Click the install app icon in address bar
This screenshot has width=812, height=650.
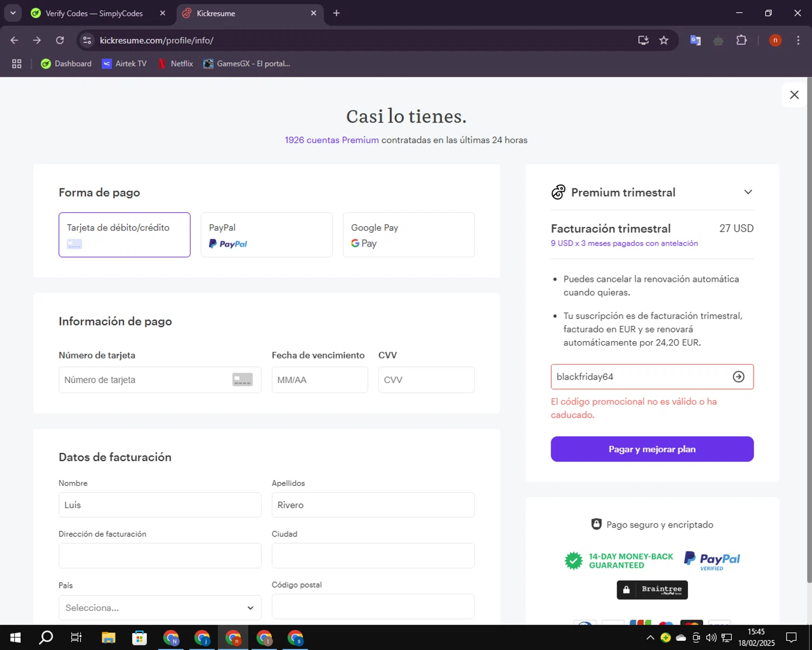point(643,40)
